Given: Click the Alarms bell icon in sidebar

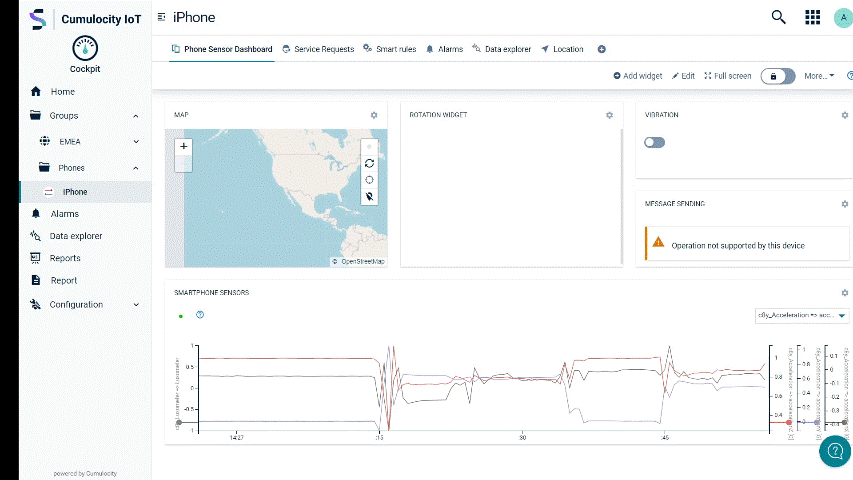Looking at the screenshot, I should [x=36, y=214].
